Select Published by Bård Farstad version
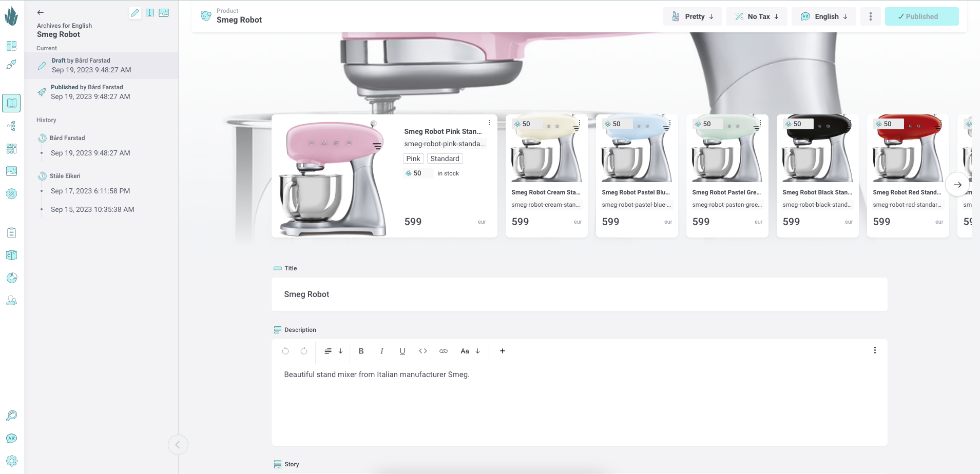Image resolution: width=980 pixels, height=474 pixels. (x=102, y=92)
